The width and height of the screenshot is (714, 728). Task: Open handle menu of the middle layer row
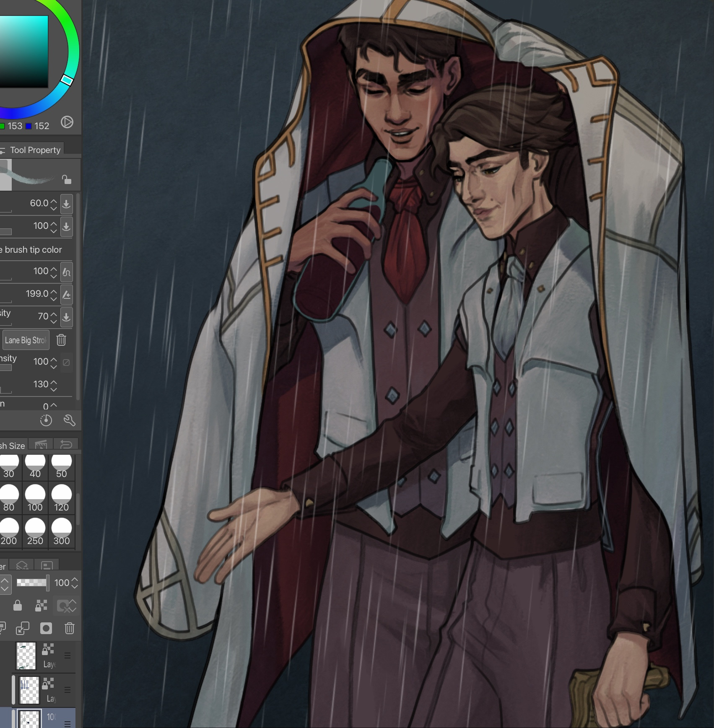[67, 689]
